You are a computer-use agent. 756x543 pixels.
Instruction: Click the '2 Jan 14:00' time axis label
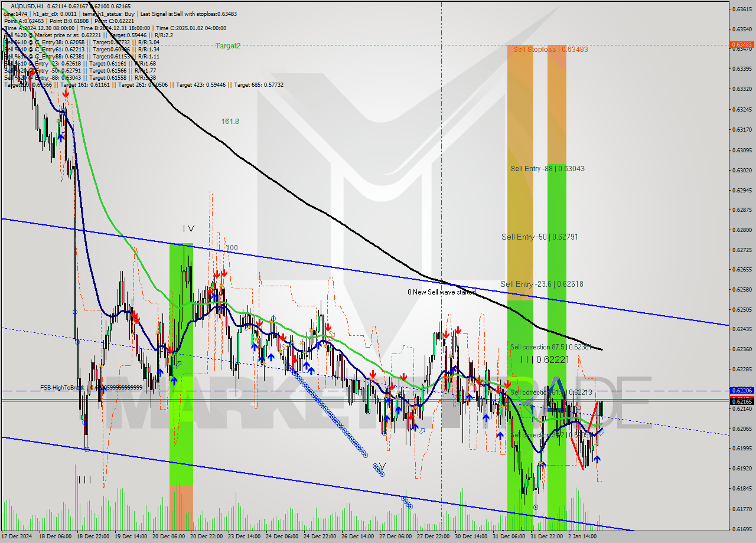582,537
